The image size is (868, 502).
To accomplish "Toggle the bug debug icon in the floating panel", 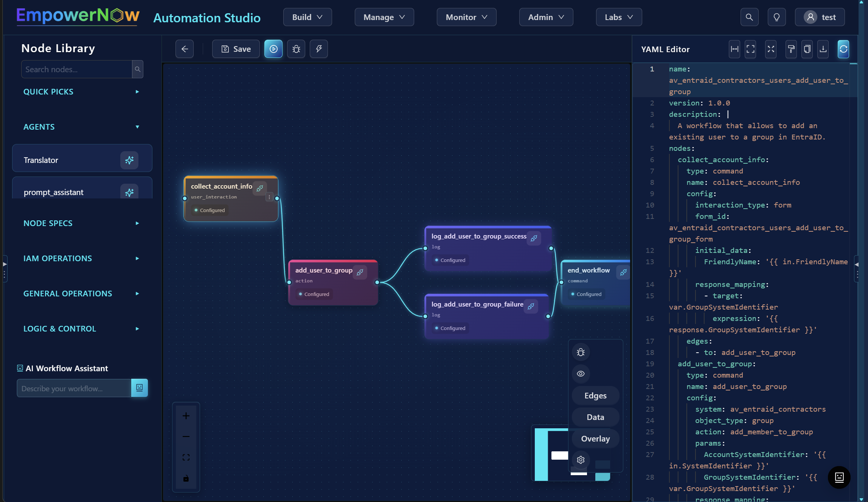I will click(581, 352).
